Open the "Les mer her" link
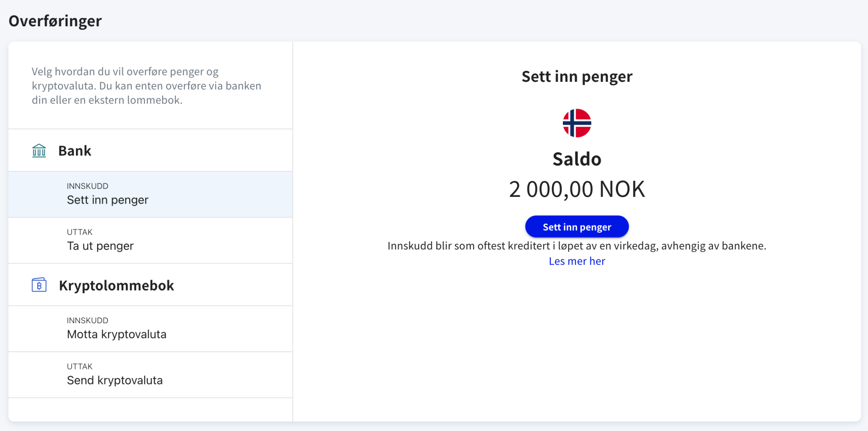 click(576, 261)
